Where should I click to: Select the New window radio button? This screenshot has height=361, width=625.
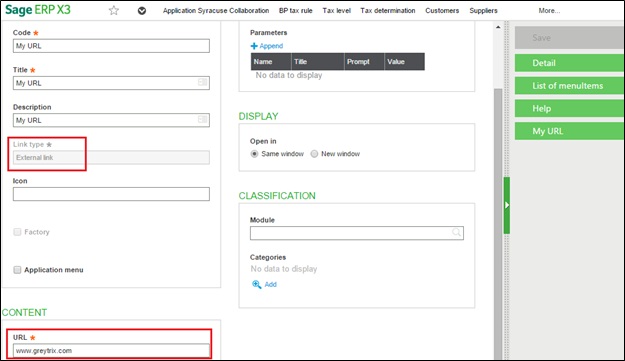pyautogui.click(x=314, y=154)
